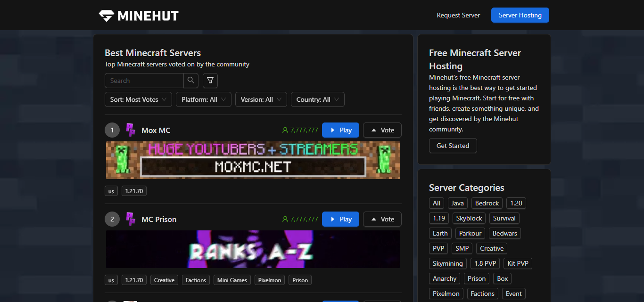Open the MC Prison server title
Image resolution: width=644 pixels, height=302 pixels.
coord(159,219)
